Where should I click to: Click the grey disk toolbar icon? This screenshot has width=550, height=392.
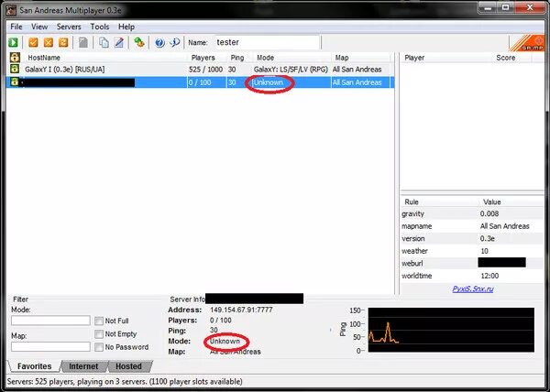click(x=83, y=42)
